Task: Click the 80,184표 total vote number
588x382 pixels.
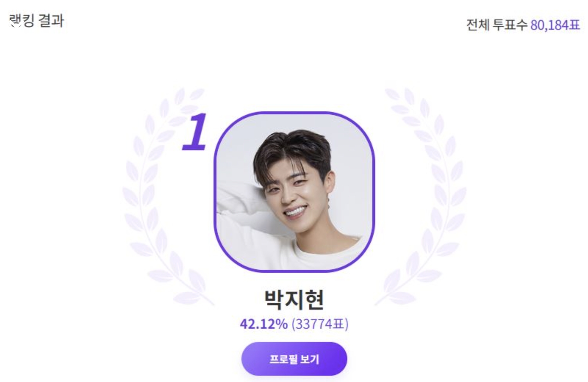Action: point(555,25)
